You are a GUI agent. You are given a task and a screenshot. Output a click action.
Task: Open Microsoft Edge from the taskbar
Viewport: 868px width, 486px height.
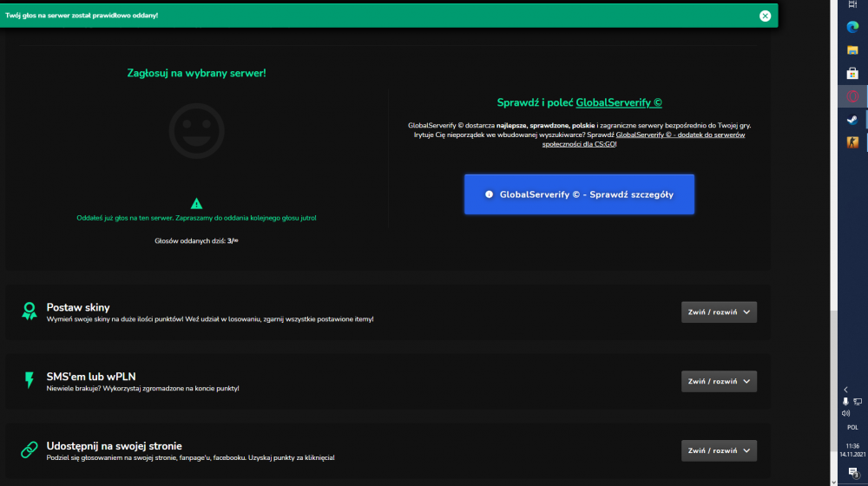852,27
